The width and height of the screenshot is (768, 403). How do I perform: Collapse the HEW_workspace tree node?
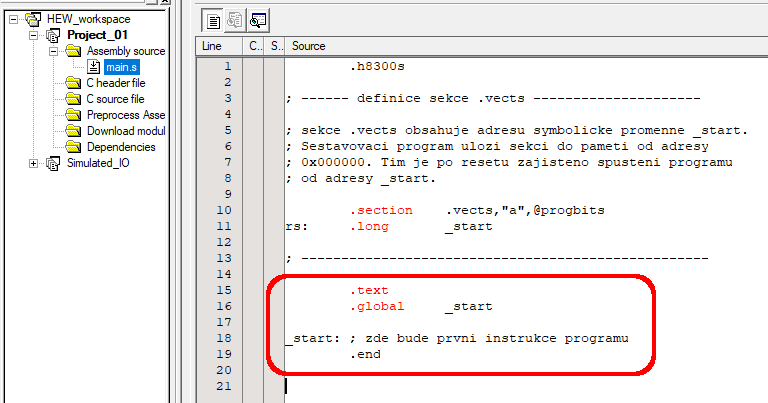14,19
